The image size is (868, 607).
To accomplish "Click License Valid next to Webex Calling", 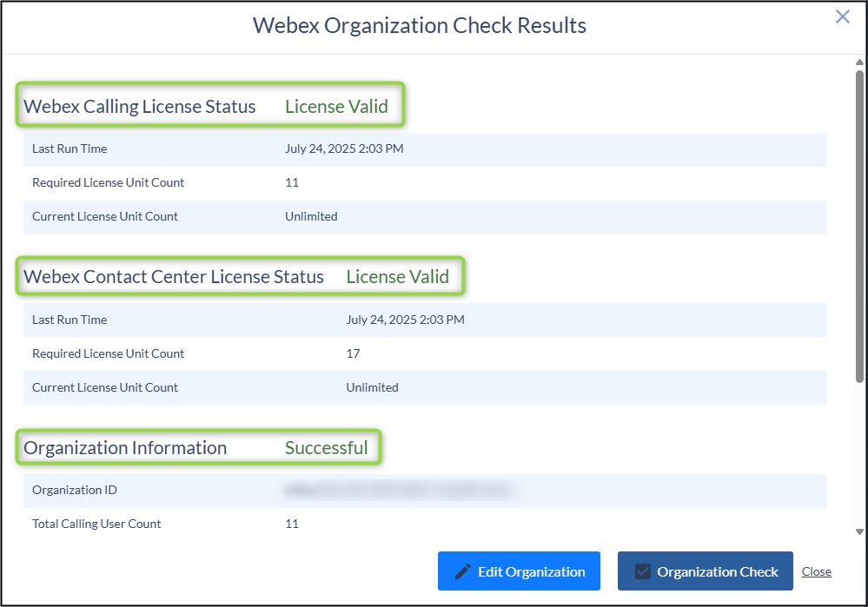I will click(x=336, y=106).
